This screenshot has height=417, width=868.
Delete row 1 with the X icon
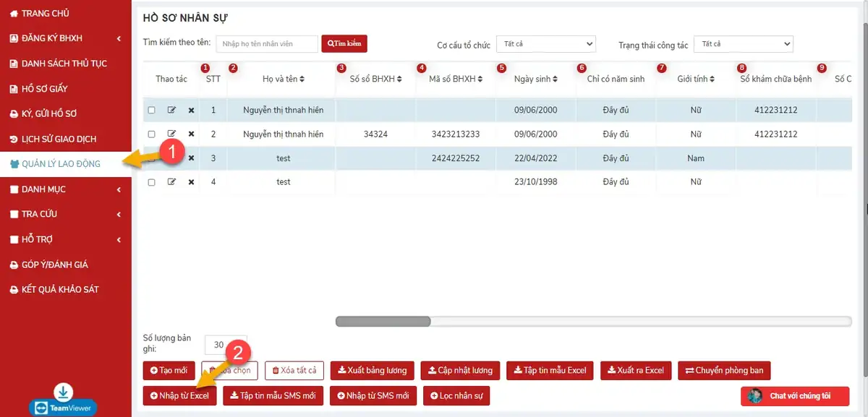(191, 111)
